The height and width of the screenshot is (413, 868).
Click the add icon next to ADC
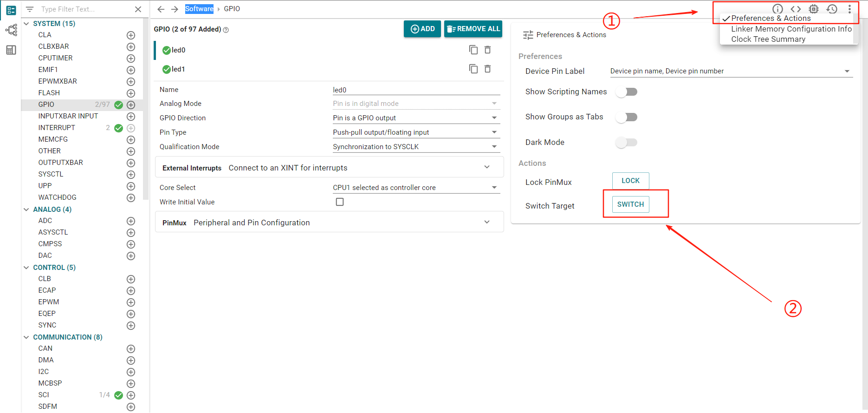click(x=131, y=221)
